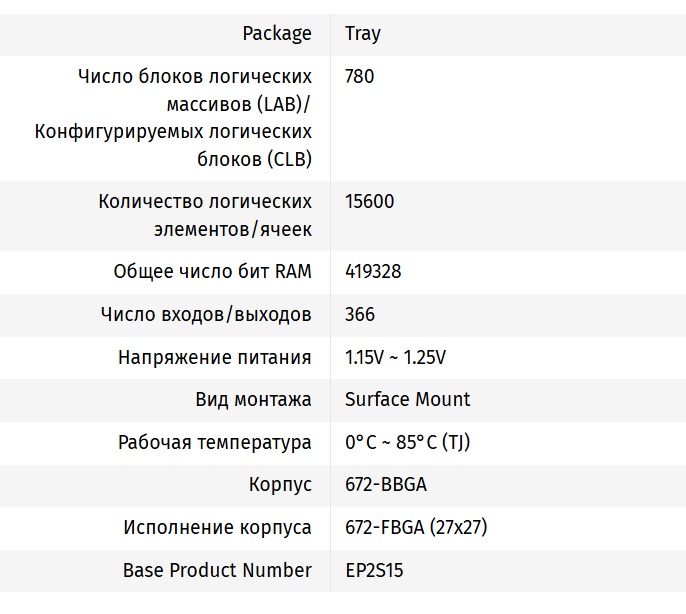Select the EP2S15 base product number
The width and height of the screenshot is (686, 614).
pos(374,571)
